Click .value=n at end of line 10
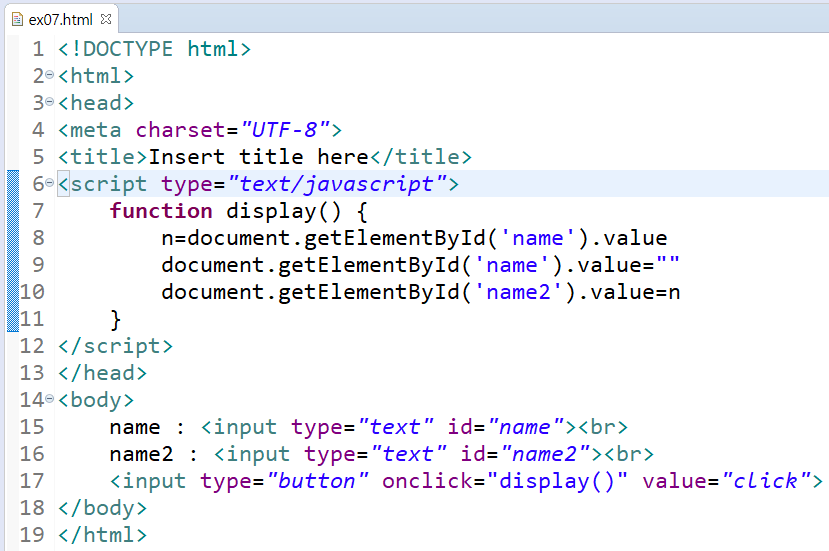This screenshot has height=551, width=829. [x=629, y=292]
